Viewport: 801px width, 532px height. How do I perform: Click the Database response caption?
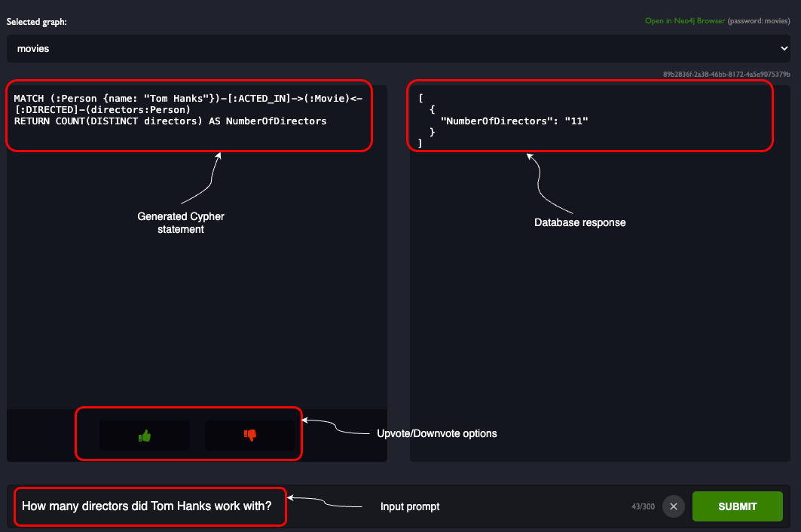click(x=579, y=222)
